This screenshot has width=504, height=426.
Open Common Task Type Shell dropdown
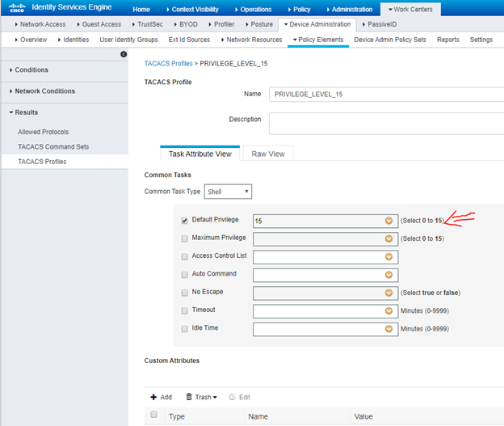pyautogui.click(x=228, y=192)
